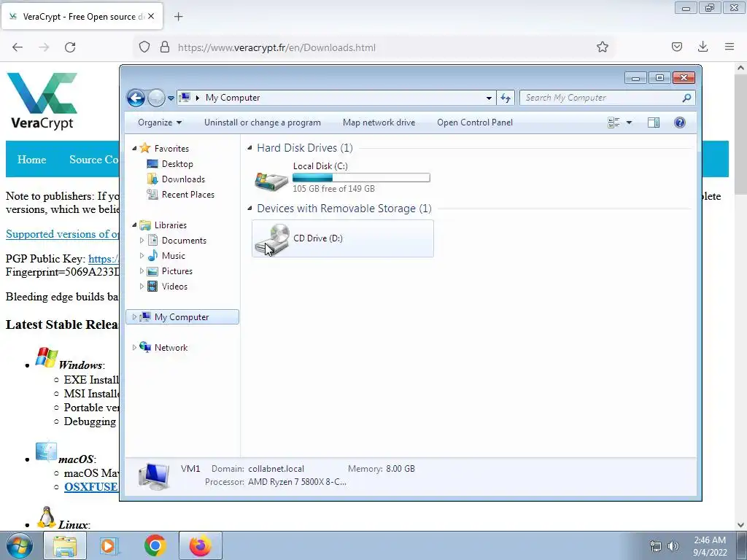The height and width of the screenshot is (560, 747).
Task: Click the Explorer forward arrow button
Action: (x=156, y=98)
